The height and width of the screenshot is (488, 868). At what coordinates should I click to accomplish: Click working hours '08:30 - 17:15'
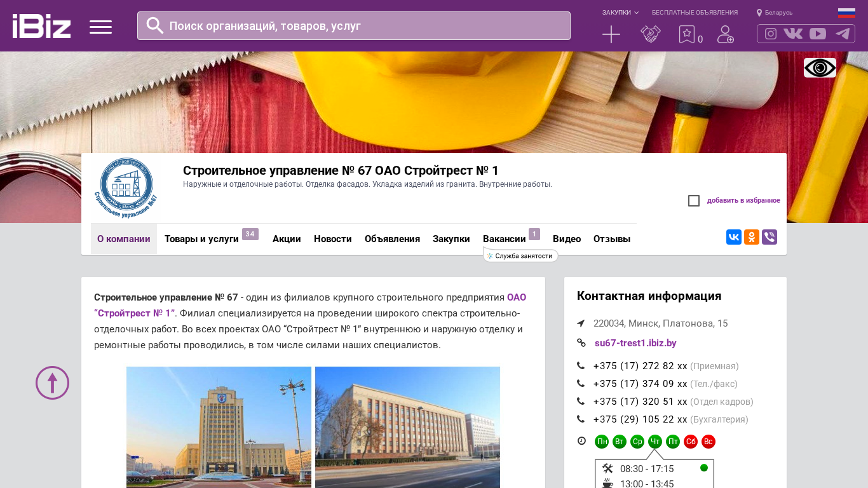pos(647,469)
